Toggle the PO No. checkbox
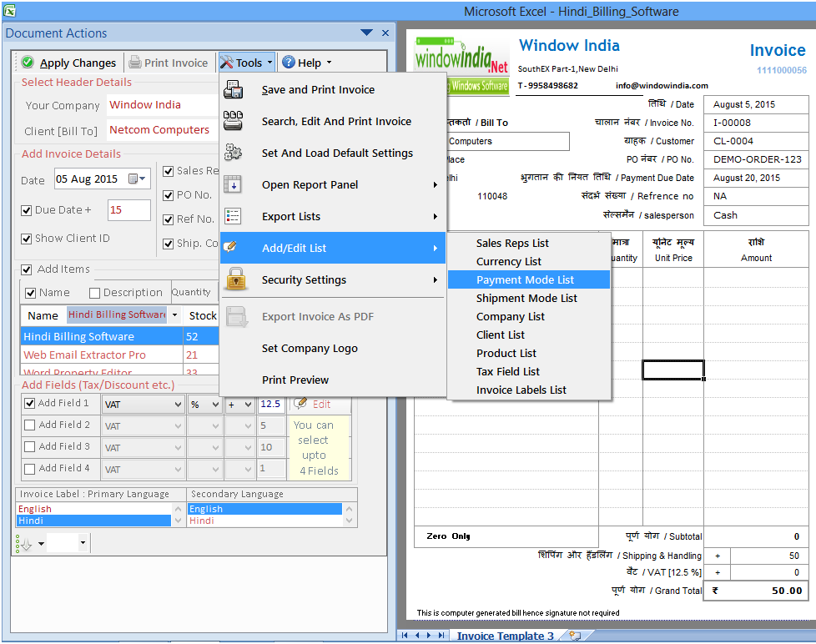Viewport: 816px width, 644px height. 168,195
